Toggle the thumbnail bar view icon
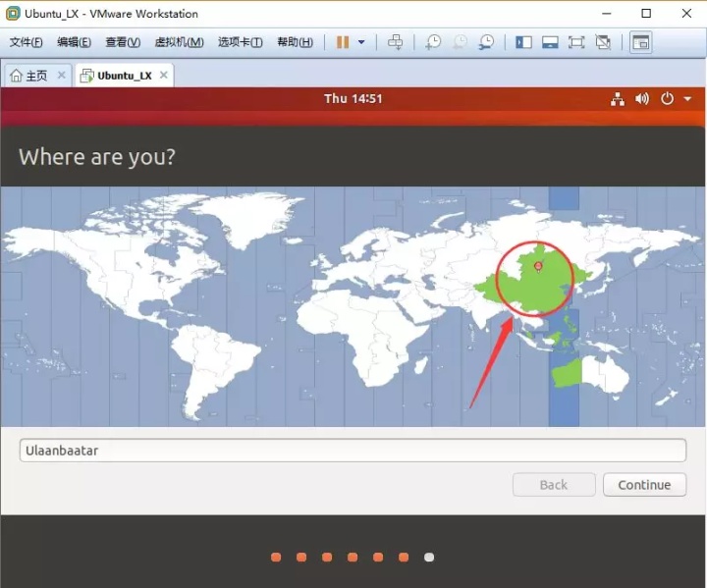The width and height of the screenshot is (707, 588). point(550,42)
